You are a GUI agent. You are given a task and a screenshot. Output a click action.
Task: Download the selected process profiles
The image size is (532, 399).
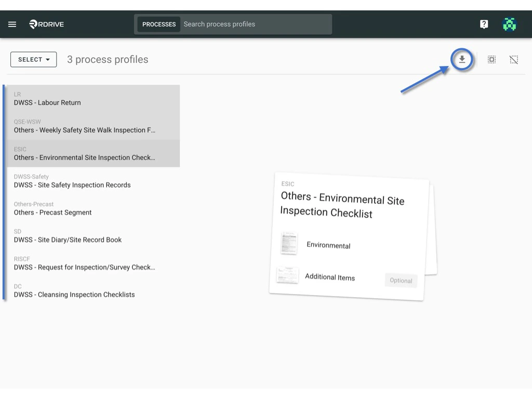[462, 59]
